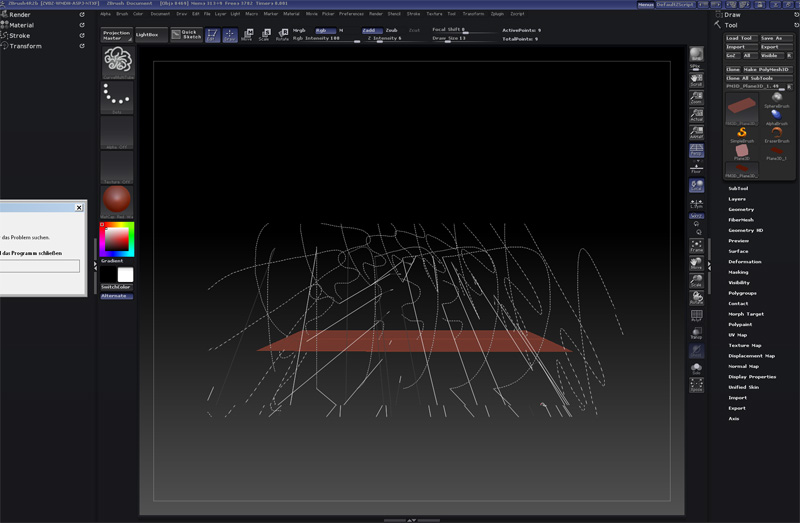800x523 pixels.
Task: Activate the Scale transform icon in top shelf
Action: [x=265, y=35]
